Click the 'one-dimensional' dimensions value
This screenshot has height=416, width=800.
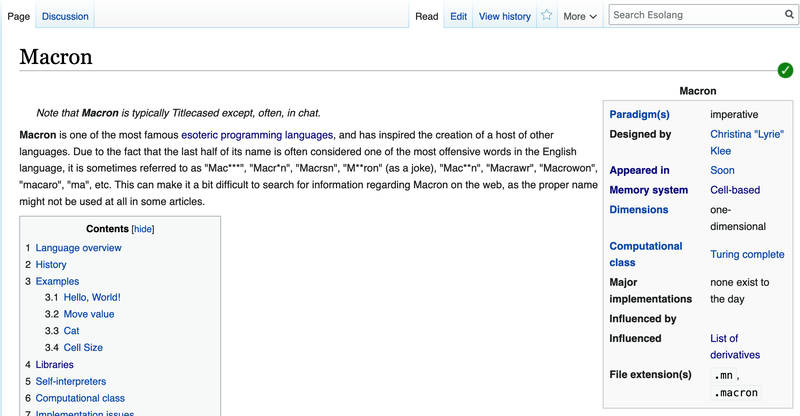click(738, 218)
